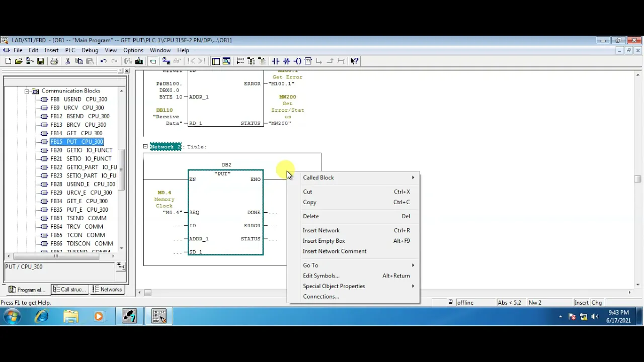Open Windows Start menu
The height and width of the screenshot is (362, 644).
pos(12,316)
